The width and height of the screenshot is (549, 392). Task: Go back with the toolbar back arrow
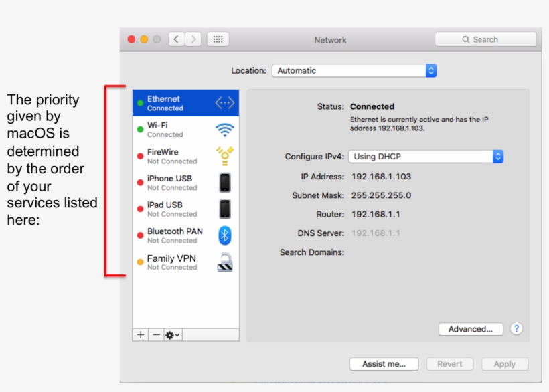coord(177,39)
